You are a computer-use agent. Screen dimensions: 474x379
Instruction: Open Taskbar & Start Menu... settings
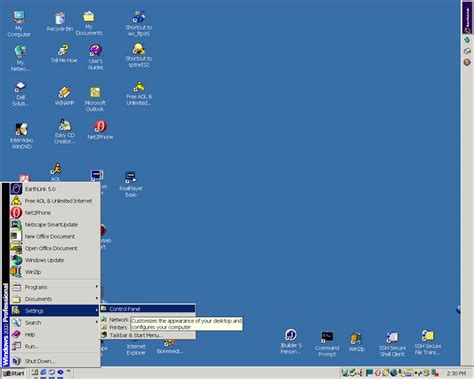tap(148, 335)
